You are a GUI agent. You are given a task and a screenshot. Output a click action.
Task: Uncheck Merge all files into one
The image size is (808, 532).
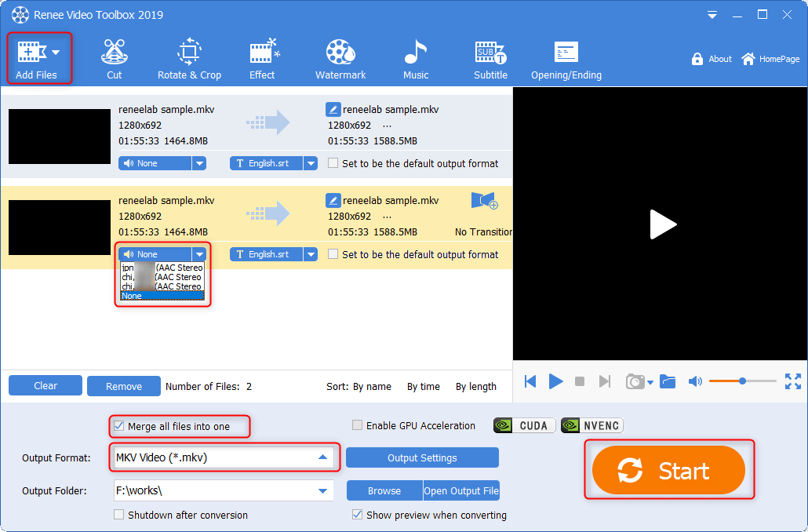coord(119,426)
